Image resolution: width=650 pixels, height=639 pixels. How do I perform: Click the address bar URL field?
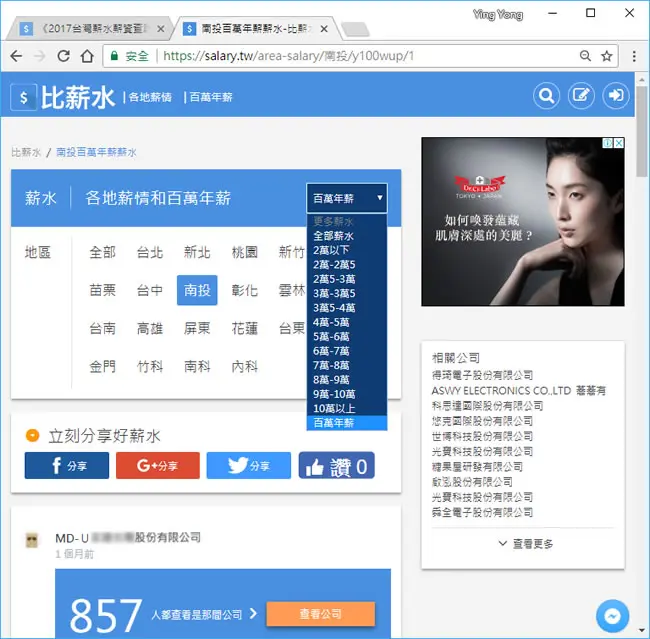click(369, 56)
